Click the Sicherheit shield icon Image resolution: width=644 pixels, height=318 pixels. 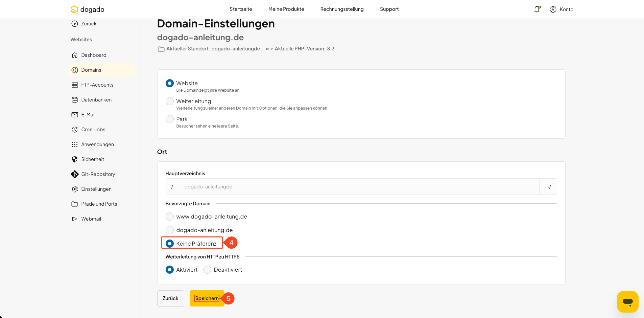point(75,159)
